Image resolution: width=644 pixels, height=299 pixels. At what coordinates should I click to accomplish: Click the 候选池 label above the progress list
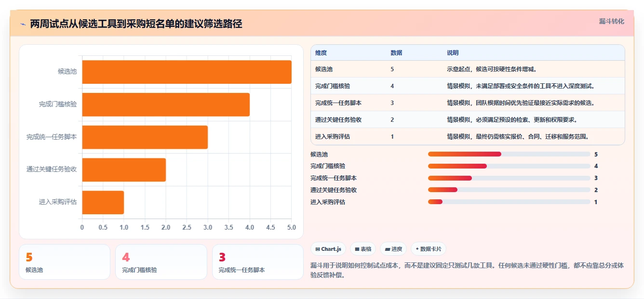(319, 154)
